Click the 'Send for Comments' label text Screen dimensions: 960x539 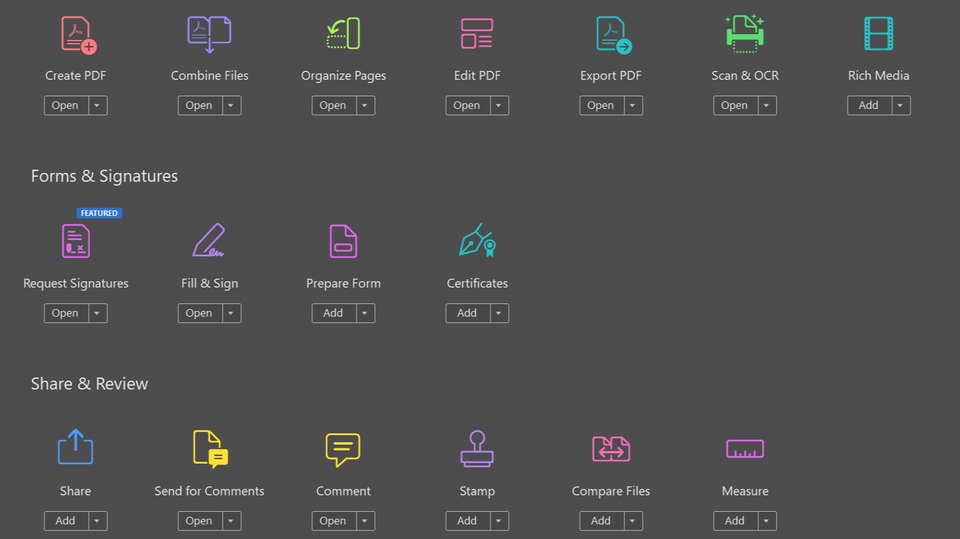click(x=209, y=491)
